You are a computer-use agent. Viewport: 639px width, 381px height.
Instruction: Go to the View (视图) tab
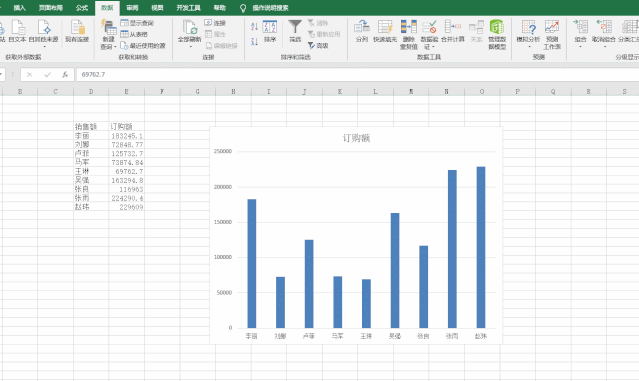pyautogui.click(x=157, y=8)
